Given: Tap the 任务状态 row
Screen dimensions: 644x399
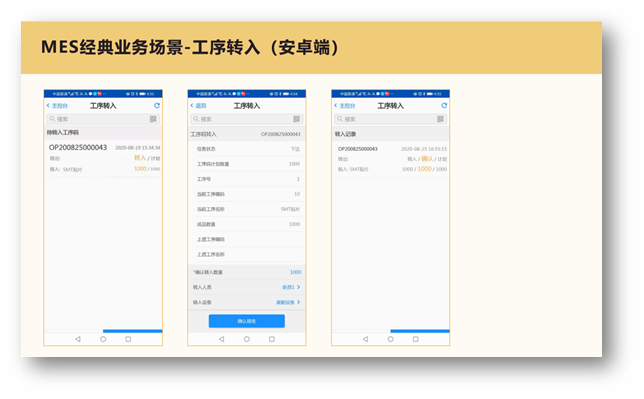Looking at the screenshot, I should (247, 149).
